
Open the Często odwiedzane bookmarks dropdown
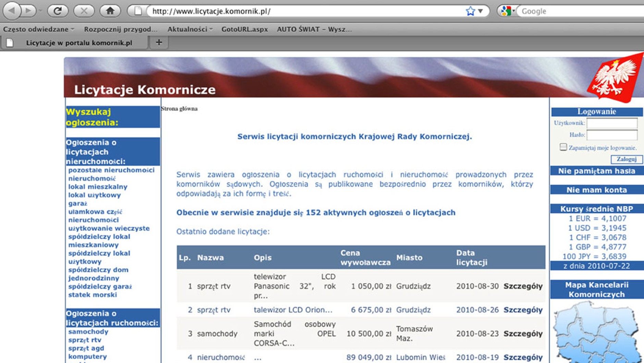click(x=38, y=29)
